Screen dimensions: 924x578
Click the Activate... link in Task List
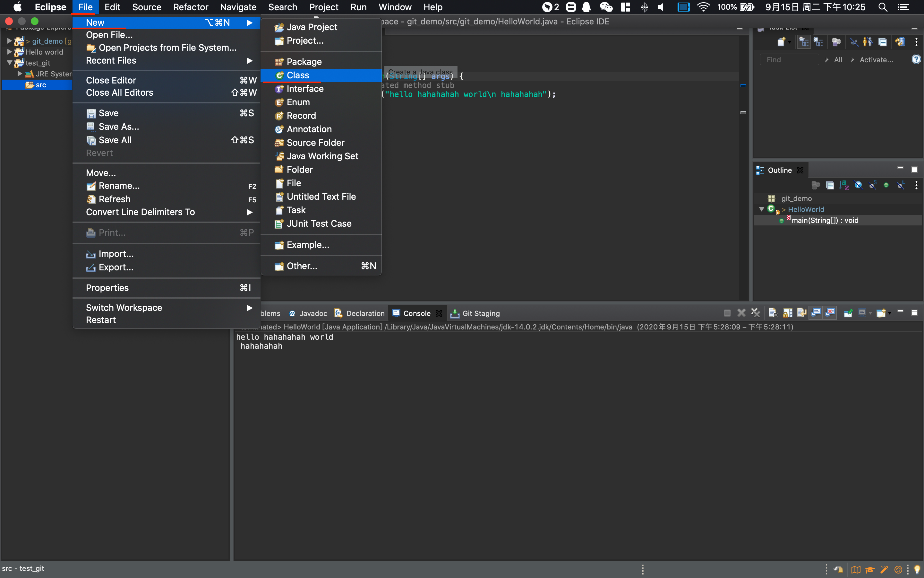876,60
